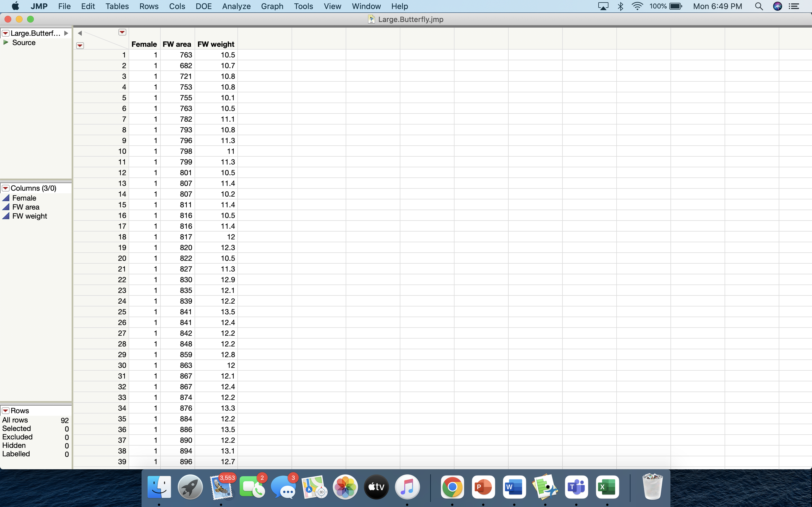Open the data grid columns red triangle menu
Screen dimensions: 812x507
pos(122,32)
